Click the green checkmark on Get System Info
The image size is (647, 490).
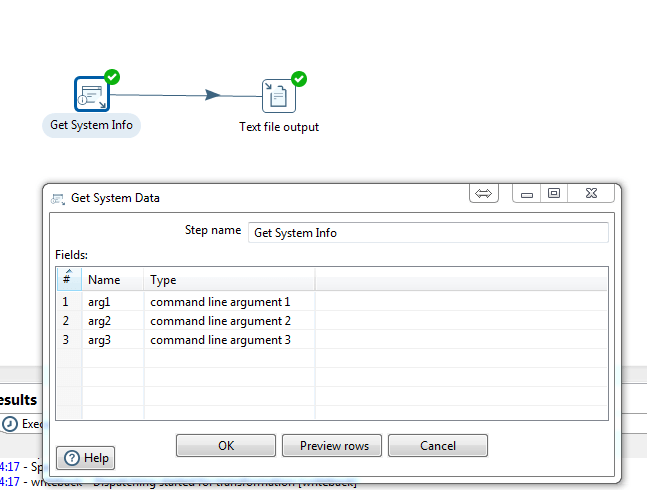coord(112,76)
